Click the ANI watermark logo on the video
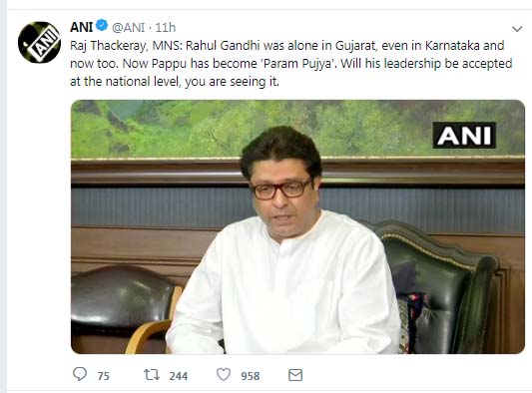Viewport: 532px width, 393px height. click(464, 136)
